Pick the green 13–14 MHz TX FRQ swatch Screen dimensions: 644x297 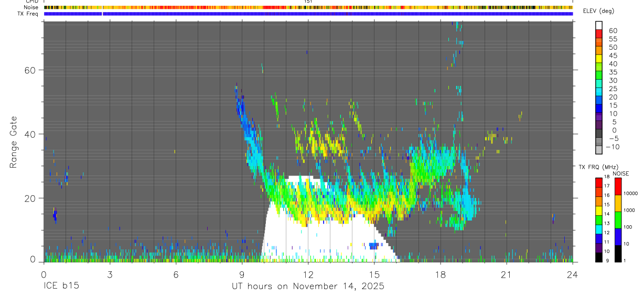(x=599, y=219)
